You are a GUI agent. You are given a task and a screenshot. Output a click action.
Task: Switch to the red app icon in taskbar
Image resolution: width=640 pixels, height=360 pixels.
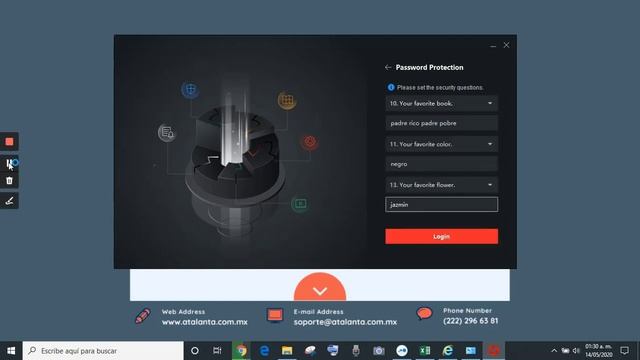tap(494, 351)
